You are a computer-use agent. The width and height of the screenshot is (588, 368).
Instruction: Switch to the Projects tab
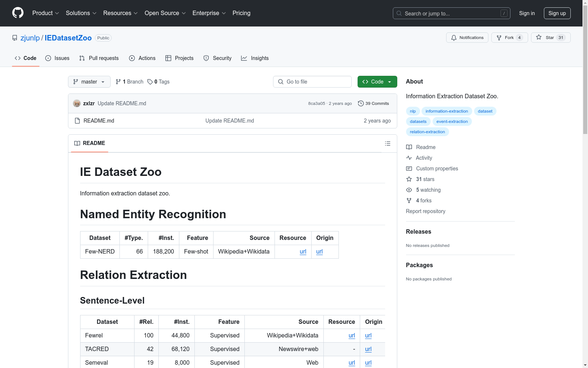[x=179, y=58]
